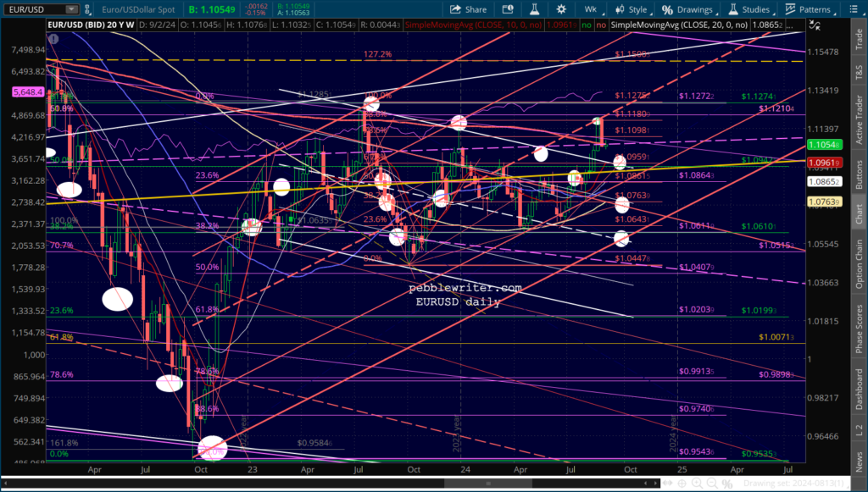The image size is (868, 492).
Task: Open the EUR/USD symbol dropdown arrow
Action: [72, 9]
